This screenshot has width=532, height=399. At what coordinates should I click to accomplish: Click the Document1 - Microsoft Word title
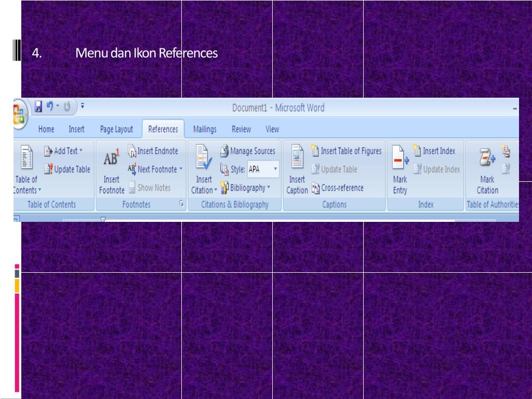tap(278, 108)
